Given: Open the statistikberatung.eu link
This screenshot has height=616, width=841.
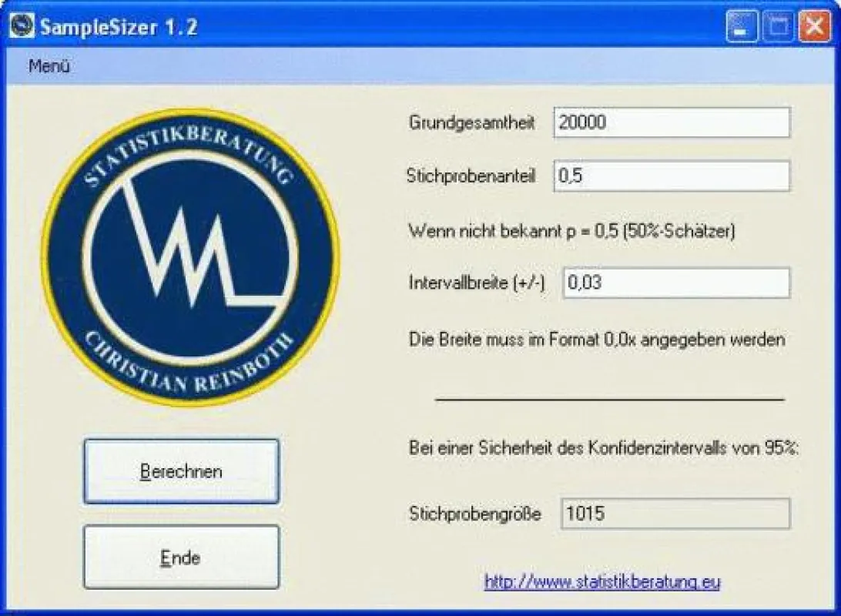Looking at the screenshot, I should [x=601, y=581].
